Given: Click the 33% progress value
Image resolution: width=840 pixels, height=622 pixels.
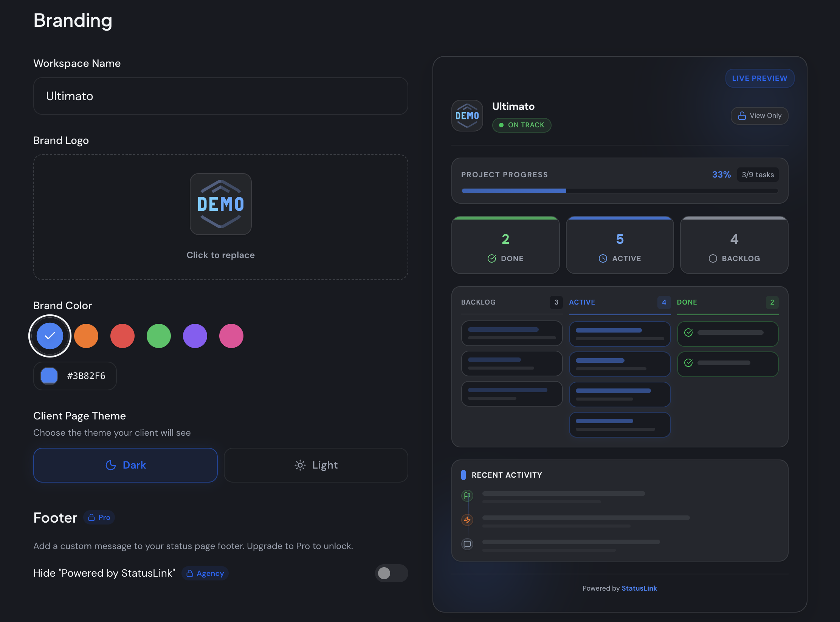Looking at the screenshot, I should [722, 175].
